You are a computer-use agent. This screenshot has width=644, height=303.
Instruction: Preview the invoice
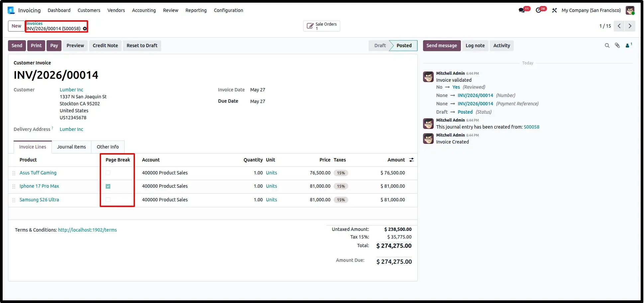75,46
